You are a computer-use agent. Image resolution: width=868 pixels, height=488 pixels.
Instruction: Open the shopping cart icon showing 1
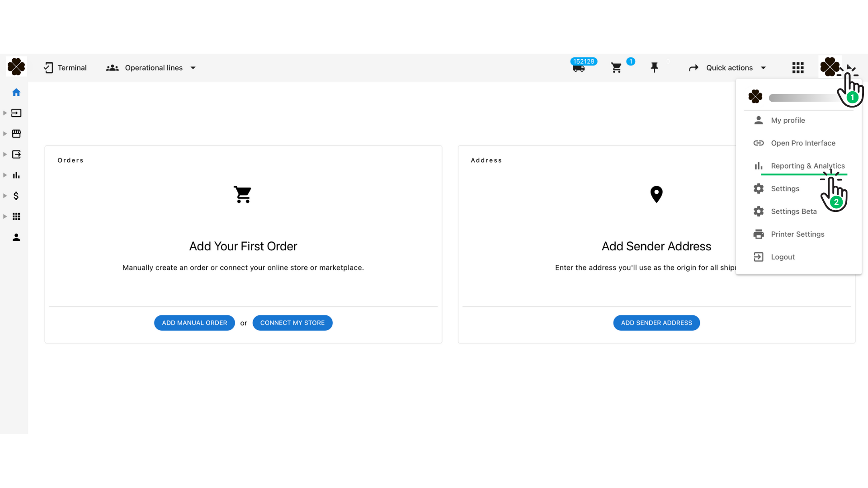[x=616, y=67]
